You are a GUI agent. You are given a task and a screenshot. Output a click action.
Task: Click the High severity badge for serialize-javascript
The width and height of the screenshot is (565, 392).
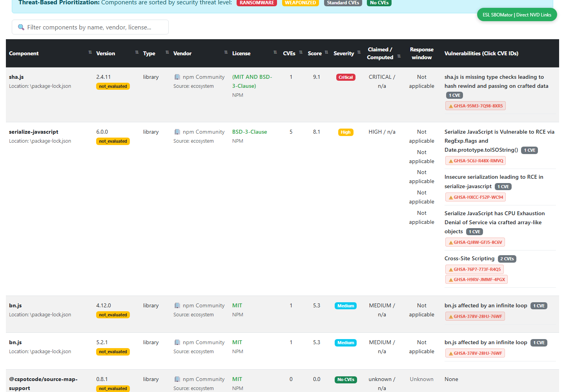point(346,132)
